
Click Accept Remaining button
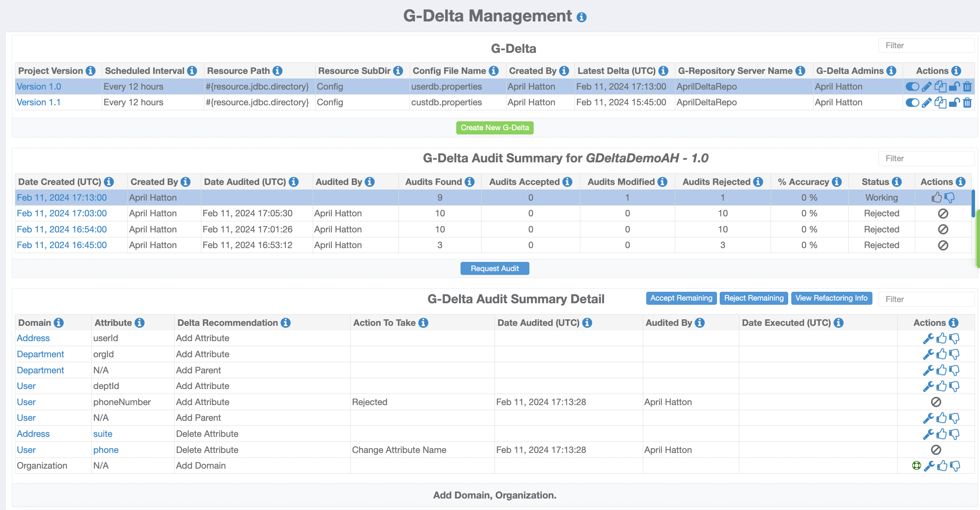(x=681, y=298)
